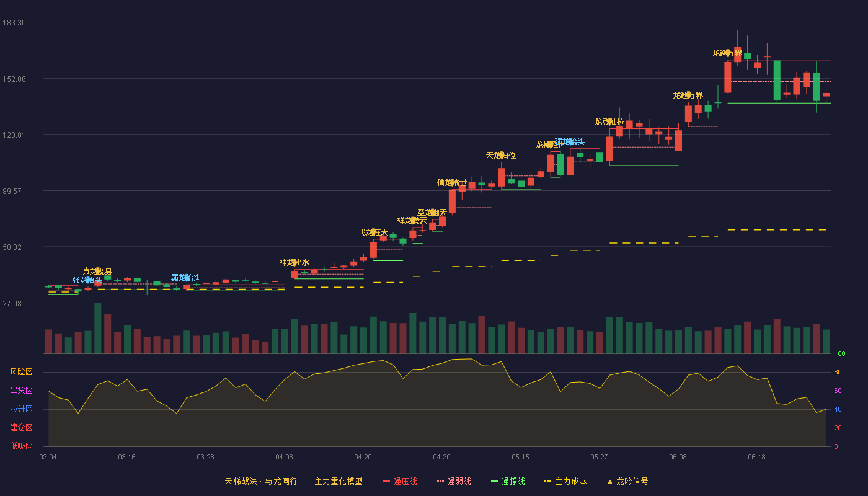The height and width of the screenshot is (496, 868).
Task: Click the 04-20 date axis label
Action: tap(363, 457)
